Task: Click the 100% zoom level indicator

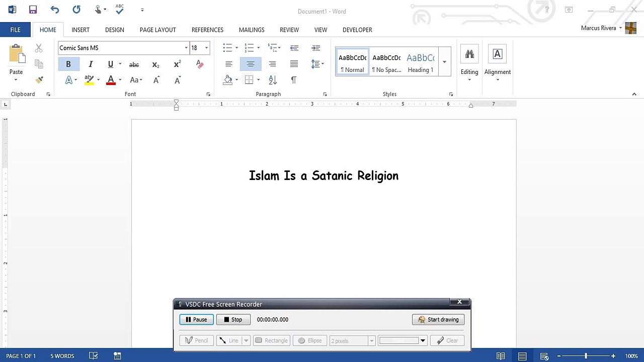Action: click(631, 356)
